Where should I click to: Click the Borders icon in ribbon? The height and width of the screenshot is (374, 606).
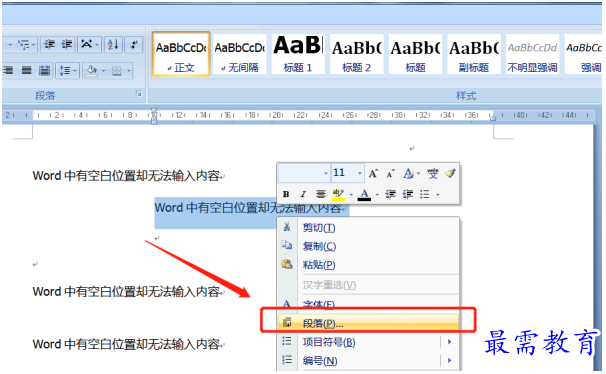117,71
